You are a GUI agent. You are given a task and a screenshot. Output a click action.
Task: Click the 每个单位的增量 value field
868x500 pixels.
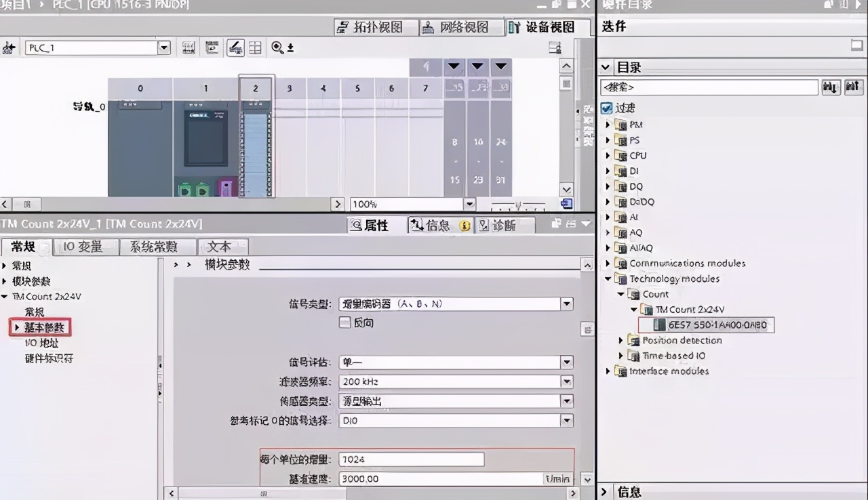pos(410,459)
